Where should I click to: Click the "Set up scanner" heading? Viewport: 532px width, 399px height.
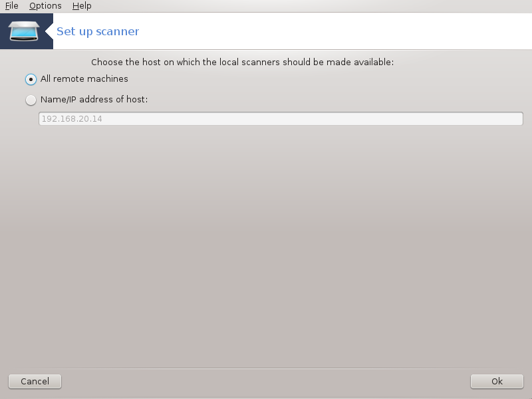(x=98, y=31)
